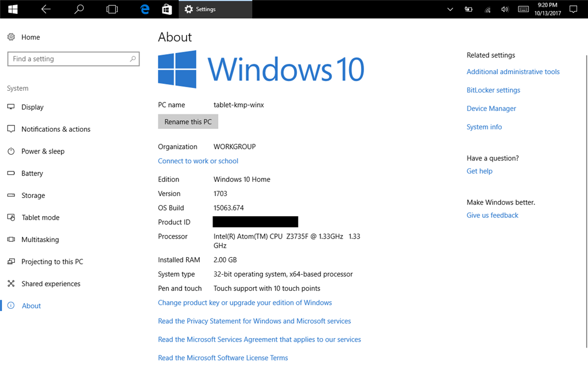Open Additional administrative tools link
This screenshot has height=368, width=588.
click(513, 72)
